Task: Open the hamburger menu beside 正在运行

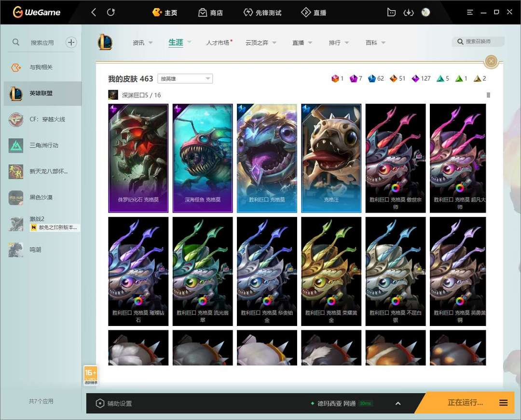Action: pos(503,403)
